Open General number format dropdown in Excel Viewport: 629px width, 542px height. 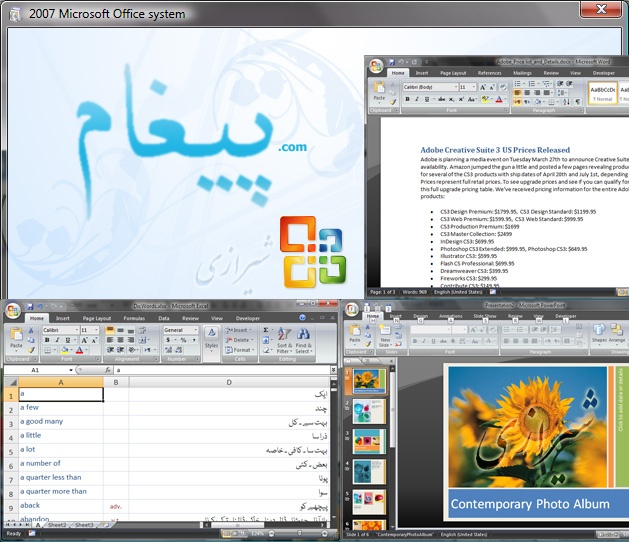coord(198,329)
